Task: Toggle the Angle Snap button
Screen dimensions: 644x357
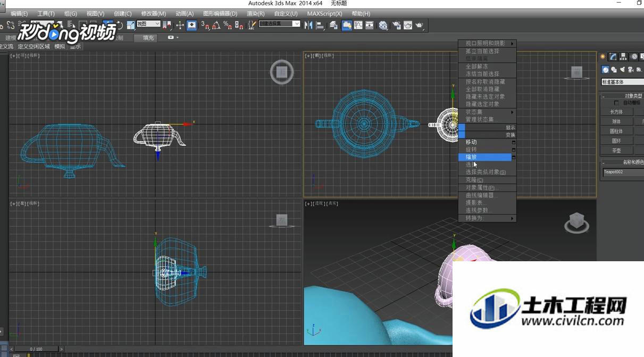Action: tap(216, 25)
